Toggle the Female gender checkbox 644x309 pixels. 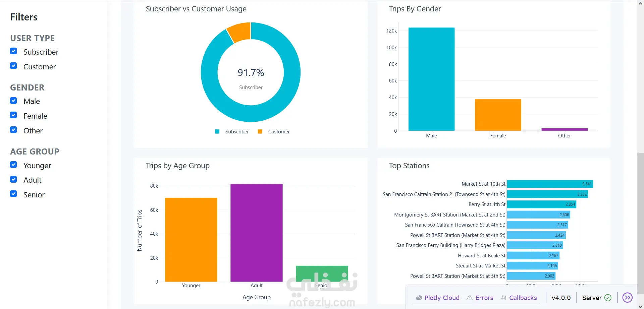(x=13, y=115)
